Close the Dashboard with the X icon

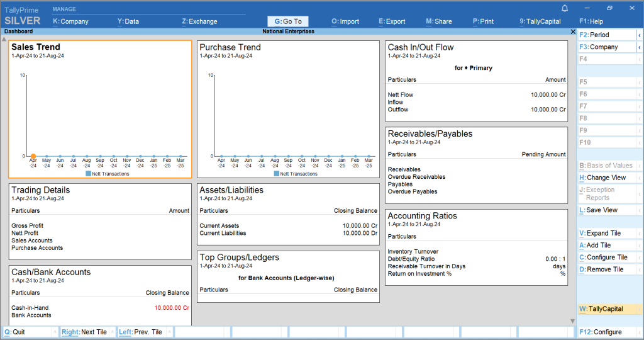572,31
